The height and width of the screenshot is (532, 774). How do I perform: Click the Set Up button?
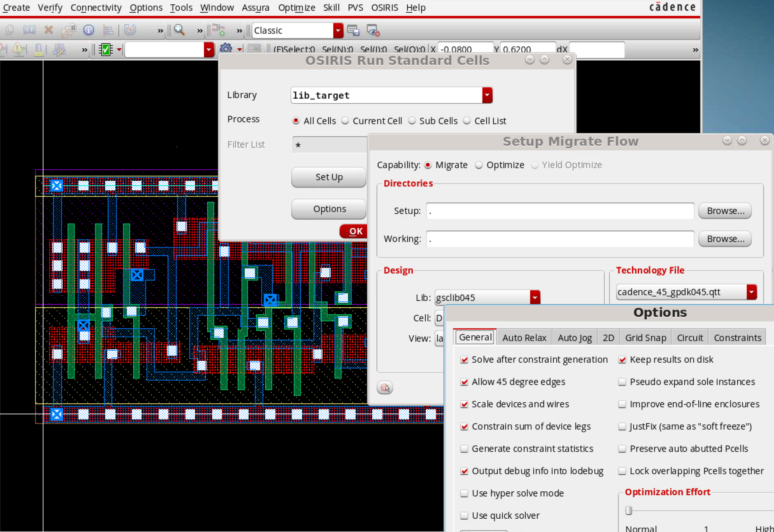click(x=329, y=177)
